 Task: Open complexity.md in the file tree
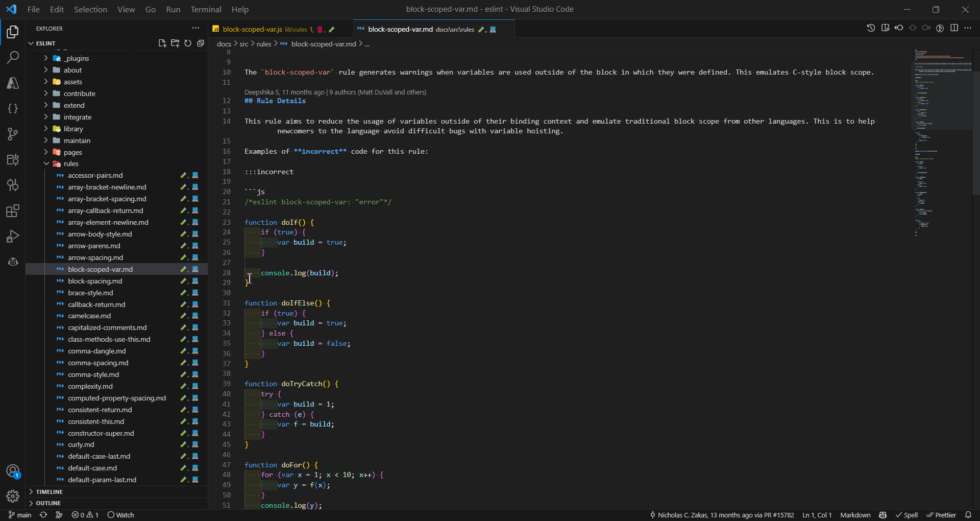(116, 386)
